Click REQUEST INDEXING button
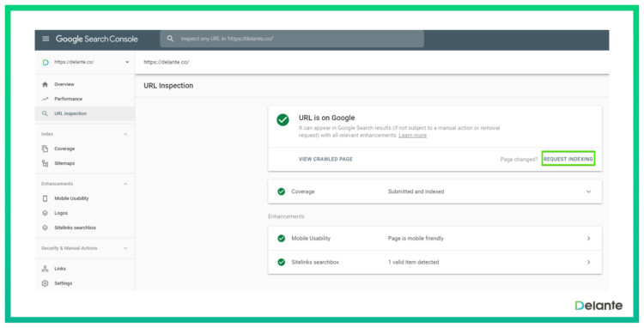 tap(568, 159)
